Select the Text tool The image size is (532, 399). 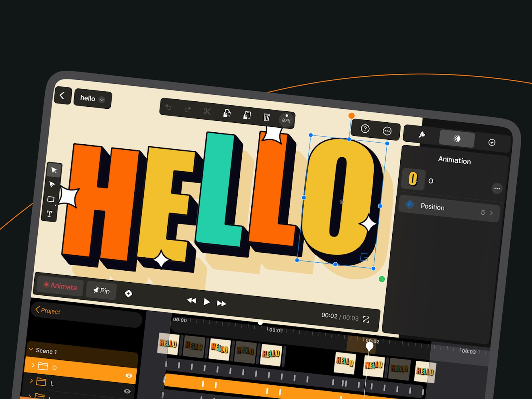[50, 214]
